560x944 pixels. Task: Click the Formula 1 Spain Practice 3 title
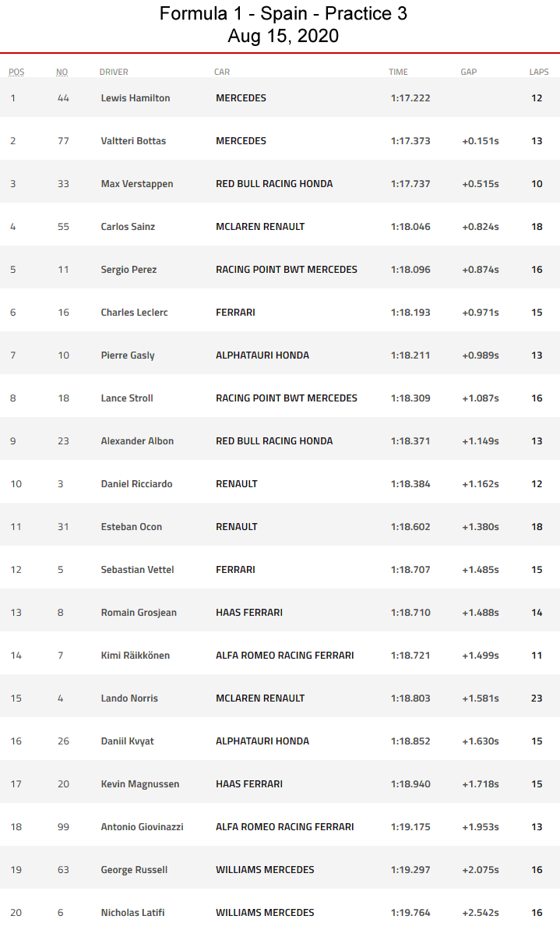tap(284, 14)
